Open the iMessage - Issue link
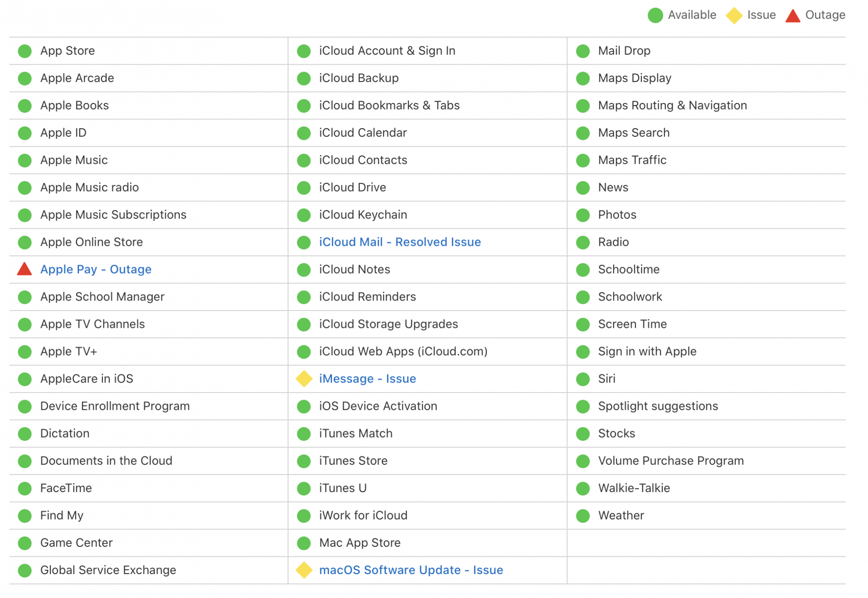The width and height of the screenshot is (868, 598). tap(367, 379)
